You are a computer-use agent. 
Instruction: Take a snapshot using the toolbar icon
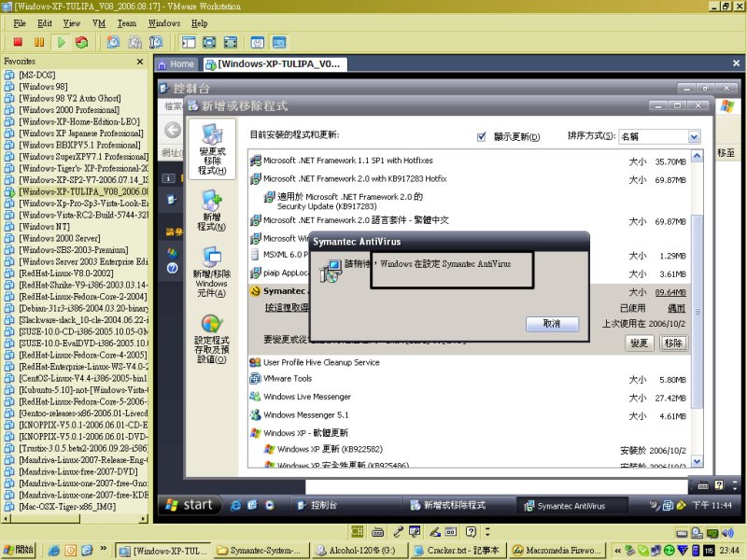[113, 42]
